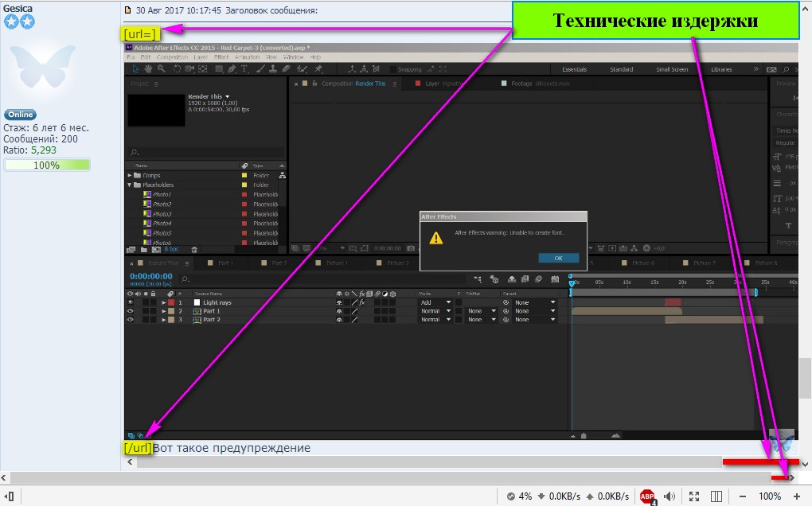Toggle shy switch for Part 2 layer
Viewport: 812px width, 506px height.
click(339, 320)
